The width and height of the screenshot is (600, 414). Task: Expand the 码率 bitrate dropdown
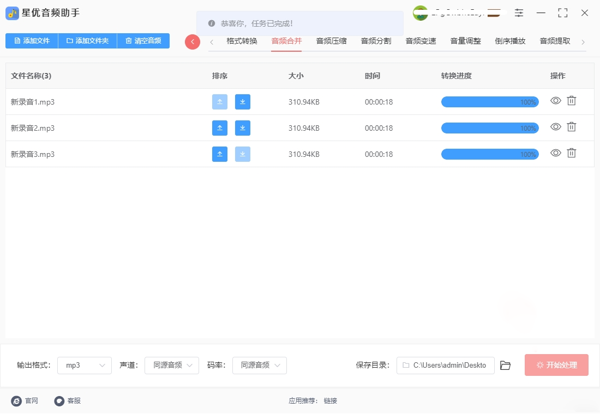pyautogui.click(x=259, y=366)
